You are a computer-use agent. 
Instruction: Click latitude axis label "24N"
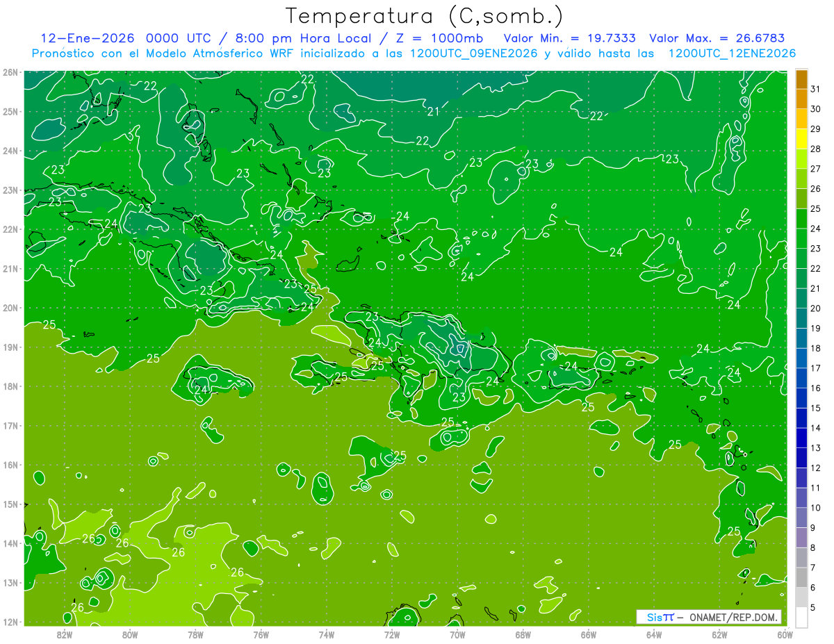point(10,151)
